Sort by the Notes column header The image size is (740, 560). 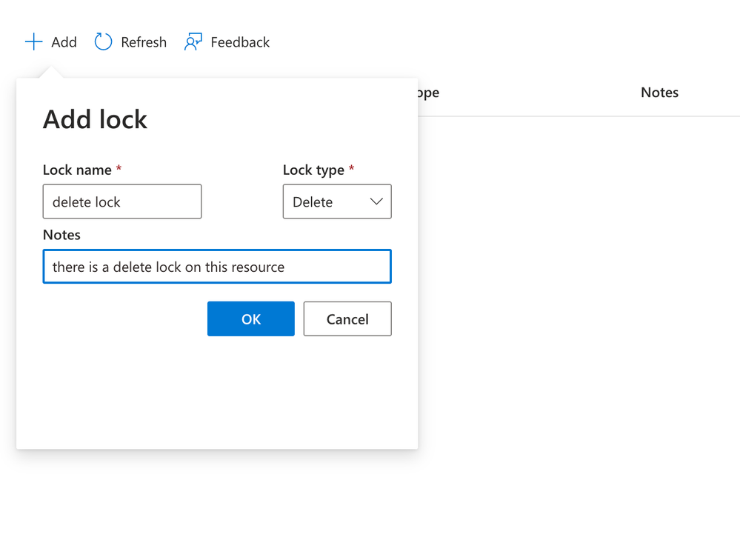tap(659, 93)
